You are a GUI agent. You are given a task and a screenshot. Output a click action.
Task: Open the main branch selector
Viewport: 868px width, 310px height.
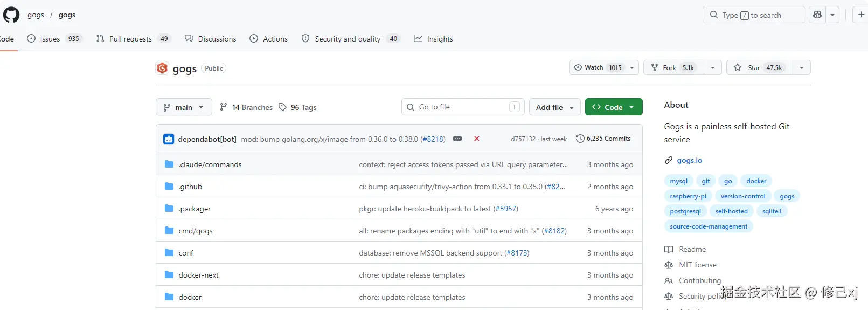tap(184, 107)
